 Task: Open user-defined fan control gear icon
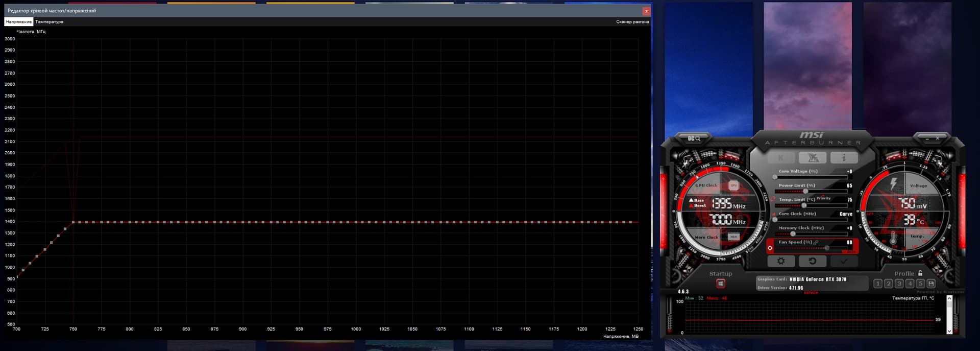click(x=770, y=248)
